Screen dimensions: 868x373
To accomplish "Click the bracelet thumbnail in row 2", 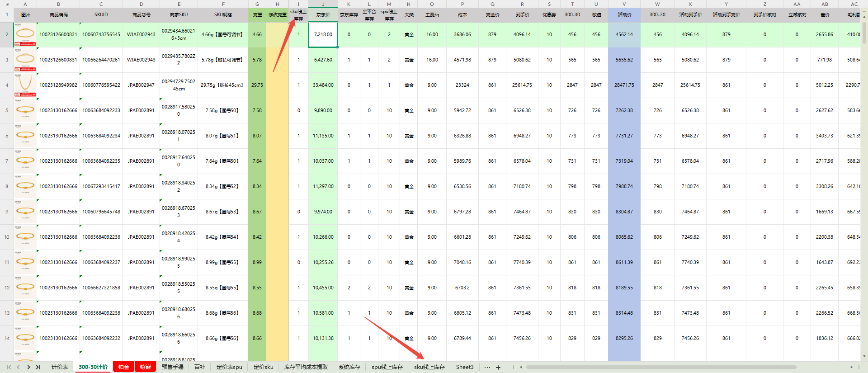I will pyautogui.click(x=25, y=33).
